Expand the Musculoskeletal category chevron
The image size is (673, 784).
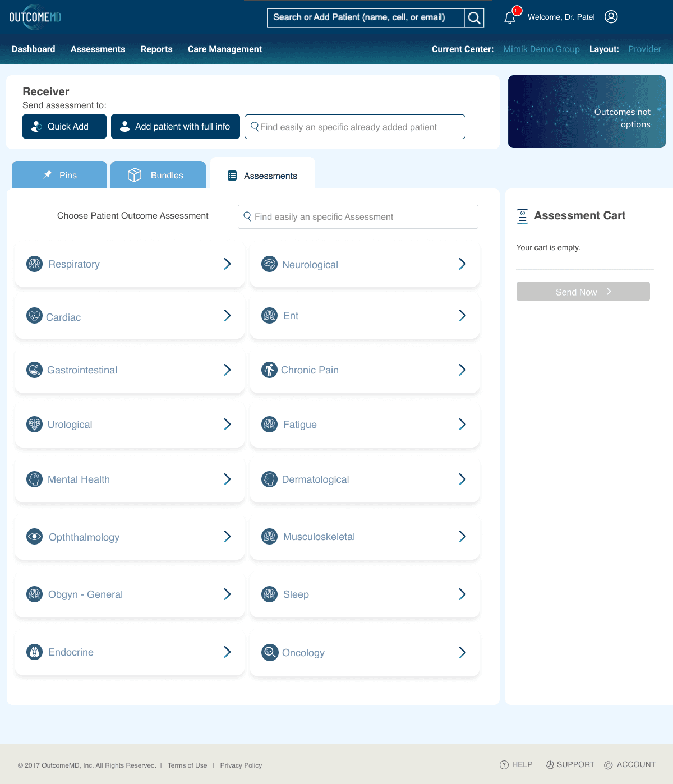point(463,536)
